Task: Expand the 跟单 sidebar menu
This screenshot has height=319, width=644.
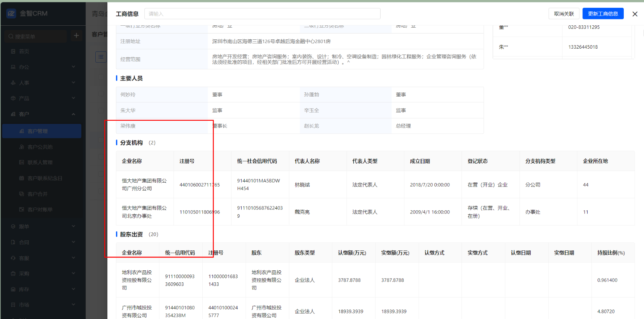Action: click(x=43, y=226)
